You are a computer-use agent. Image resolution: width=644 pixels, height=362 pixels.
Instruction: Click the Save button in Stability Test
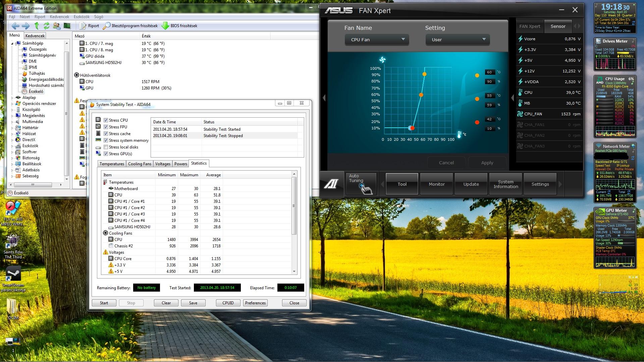coord(193,303)
